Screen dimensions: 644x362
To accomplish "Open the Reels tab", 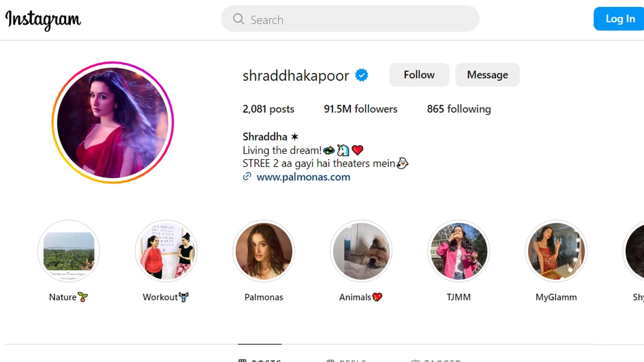I will [x=346, y=360].
